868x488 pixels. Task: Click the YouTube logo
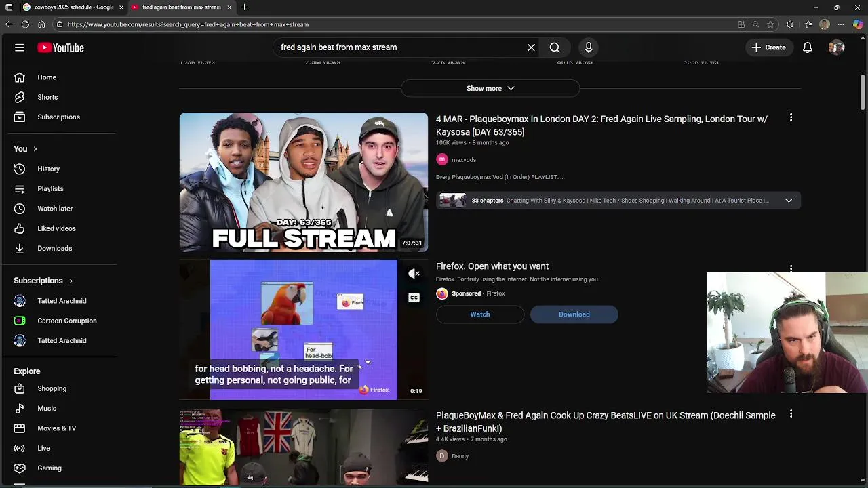tap(60, 47)
